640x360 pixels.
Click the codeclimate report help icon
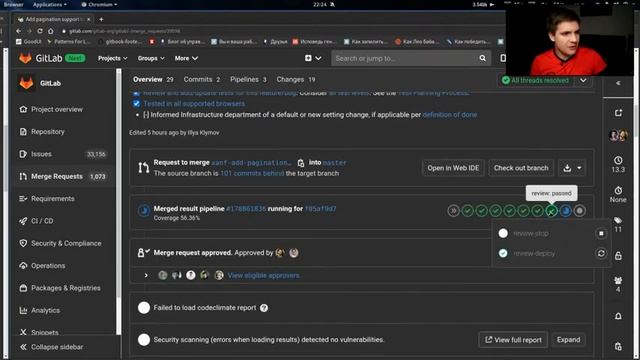click(x=264, y=308)
